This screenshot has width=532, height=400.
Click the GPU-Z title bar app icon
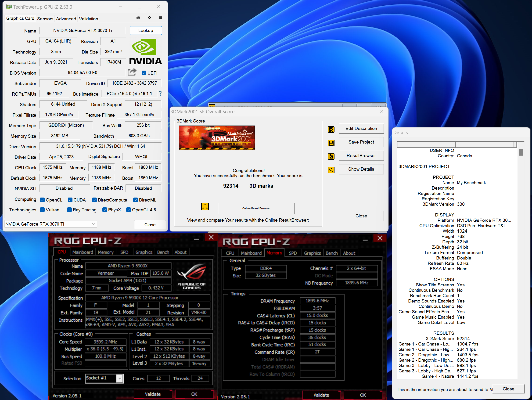(x=9, y=7)
